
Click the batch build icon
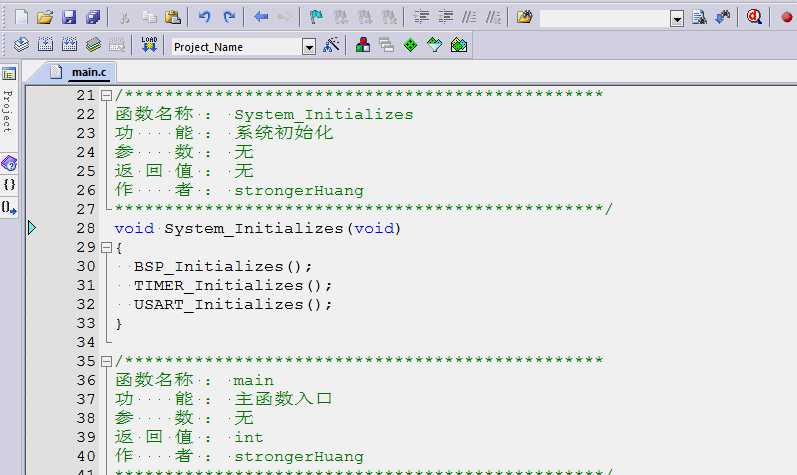coord(93,45)
